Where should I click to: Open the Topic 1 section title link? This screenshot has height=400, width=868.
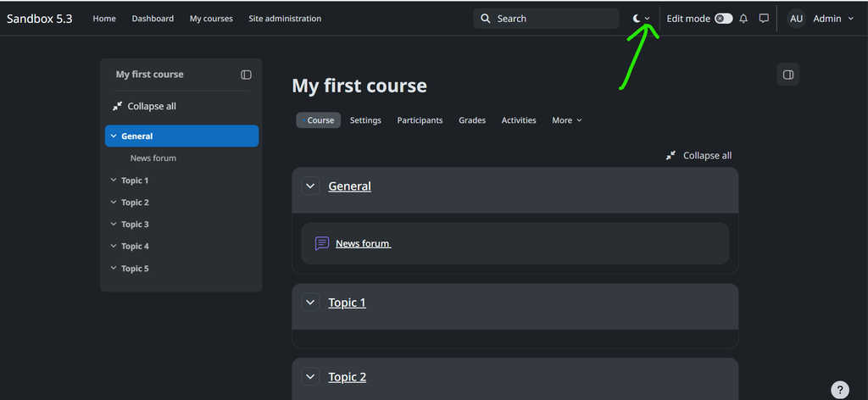pyautogui.click(x=347, y=302)
